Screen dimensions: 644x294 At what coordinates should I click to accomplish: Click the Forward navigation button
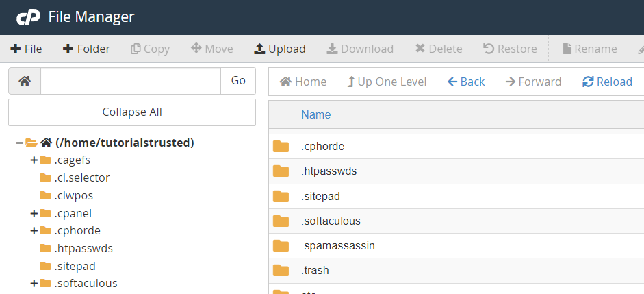pyautogui.click(x=533, y=82)
